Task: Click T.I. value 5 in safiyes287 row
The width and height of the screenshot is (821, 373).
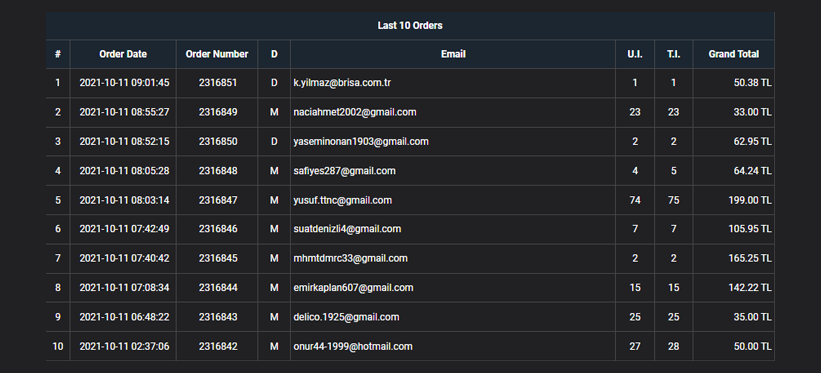Action: click(673, 171)
